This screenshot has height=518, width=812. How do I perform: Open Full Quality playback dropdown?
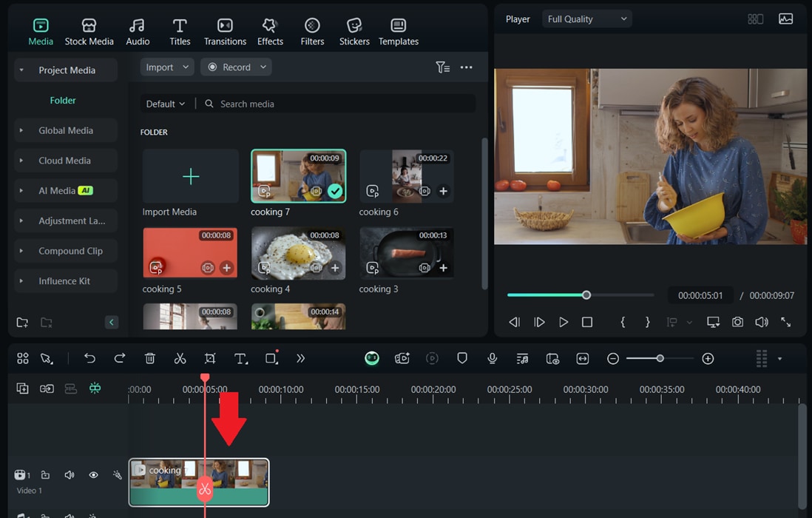pyautogui.click(x=586, y=19)
